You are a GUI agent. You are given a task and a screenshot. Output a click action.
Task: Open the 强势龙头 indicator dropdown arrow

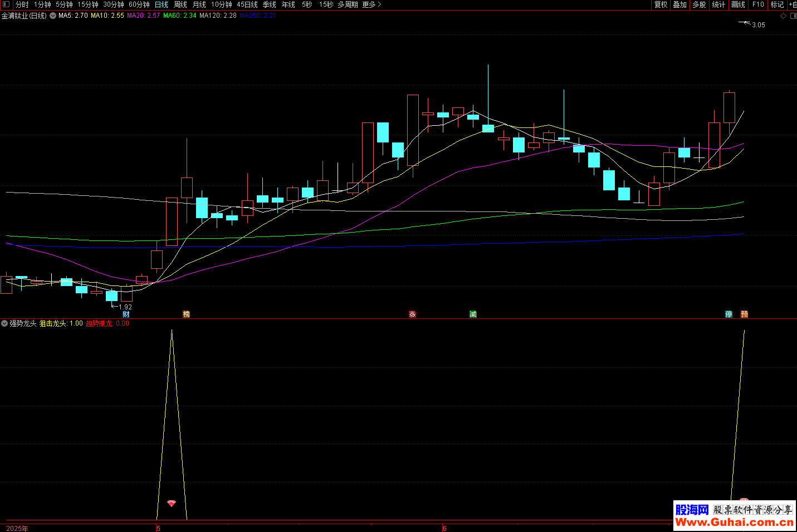(x=4, y=323)
